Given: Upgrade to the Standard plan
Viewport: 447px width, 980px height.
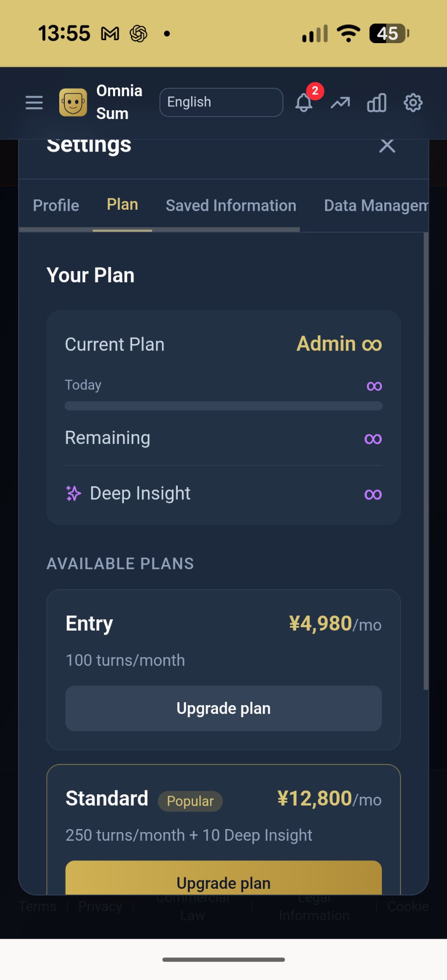Looking at the screenshot, I should [x=223, y=881].
